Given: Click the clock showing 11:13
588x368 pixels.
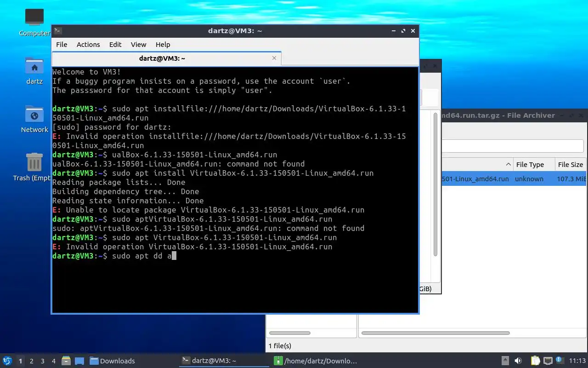Looking at the screenshot, I should pos(577,361).
